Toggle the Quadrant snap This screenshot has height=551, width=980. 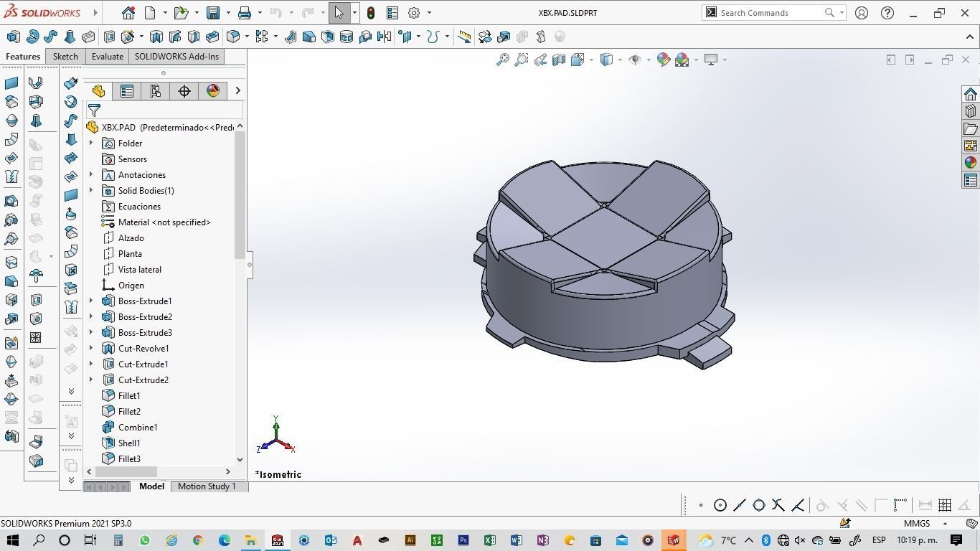pos(759,505)
